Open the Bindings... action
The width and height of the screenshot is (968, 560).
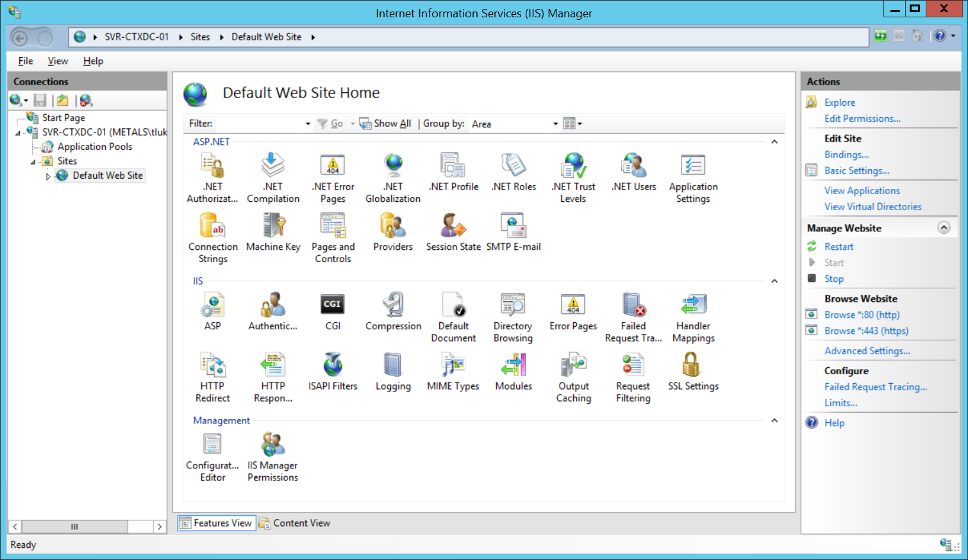pos(846,154)
